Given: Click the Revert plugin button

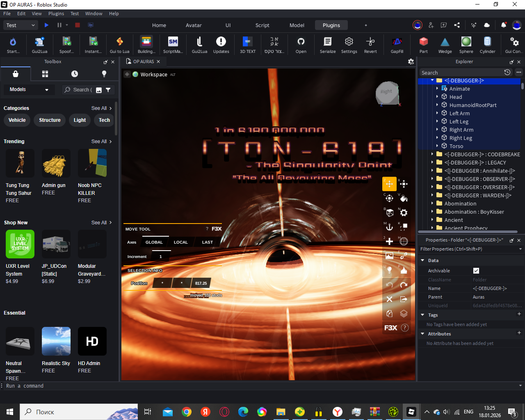Looking at the screenshot, I should tap(370, 45).
